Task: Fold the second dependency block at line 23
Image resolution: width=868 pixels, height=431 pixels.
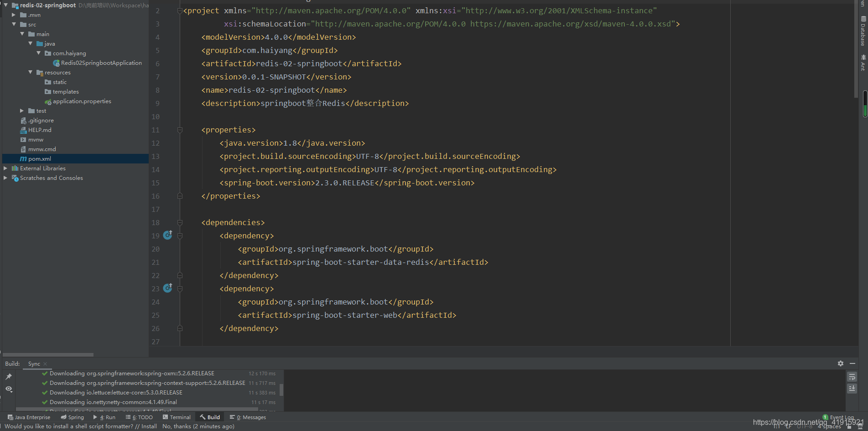Action: click(x=180, y=289)
